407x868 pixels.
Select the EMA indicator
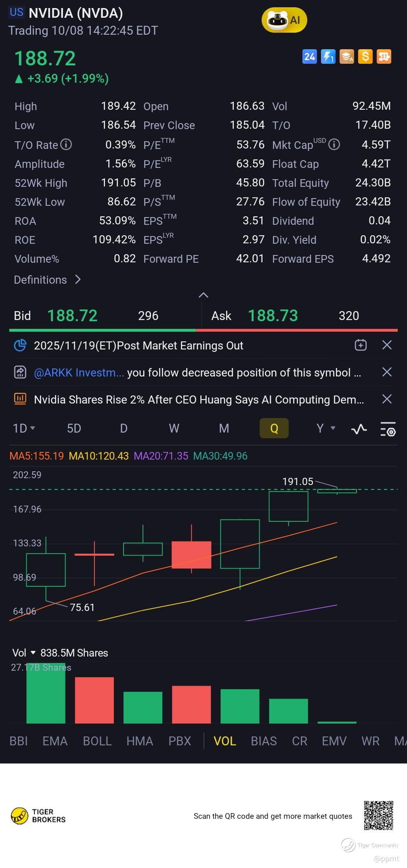pos(55,741)
